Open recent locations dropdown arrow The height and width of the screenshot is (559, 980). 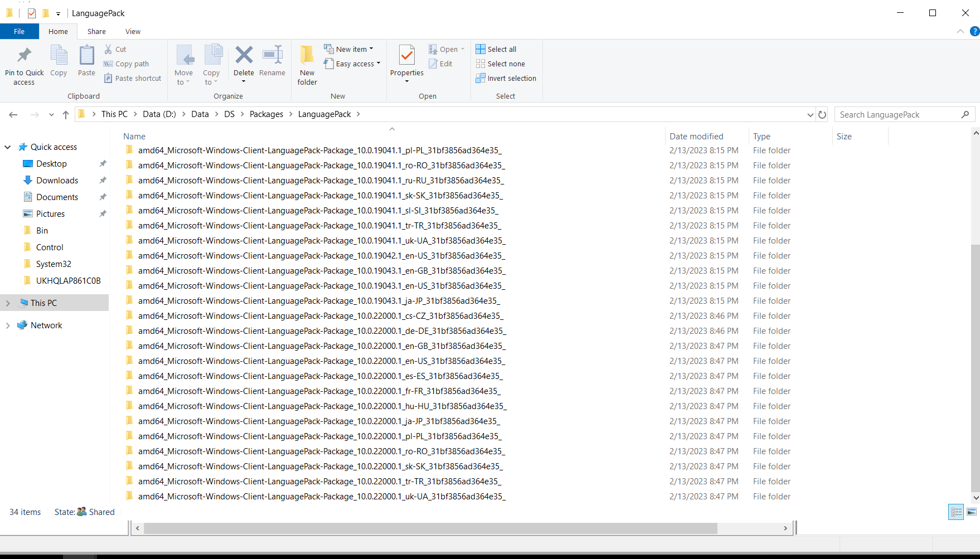pos(51,114)
